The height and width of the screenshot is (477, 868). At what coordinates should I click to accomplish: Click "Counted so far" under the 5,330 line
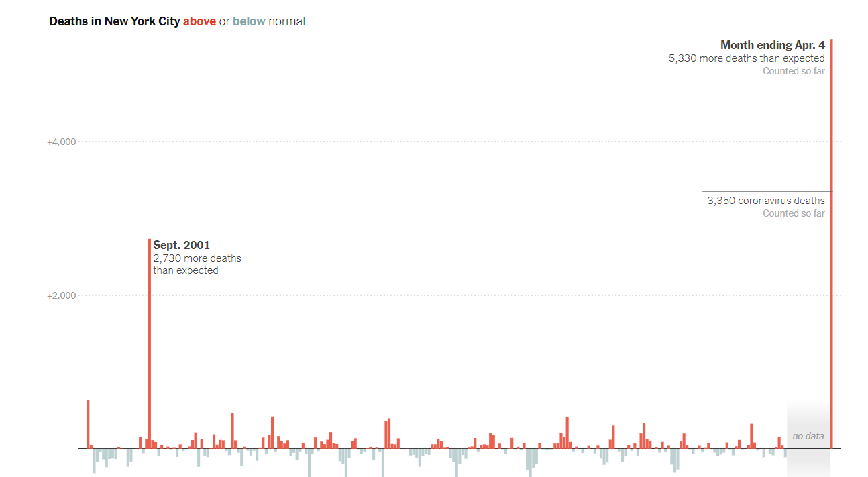pos(794,71)
